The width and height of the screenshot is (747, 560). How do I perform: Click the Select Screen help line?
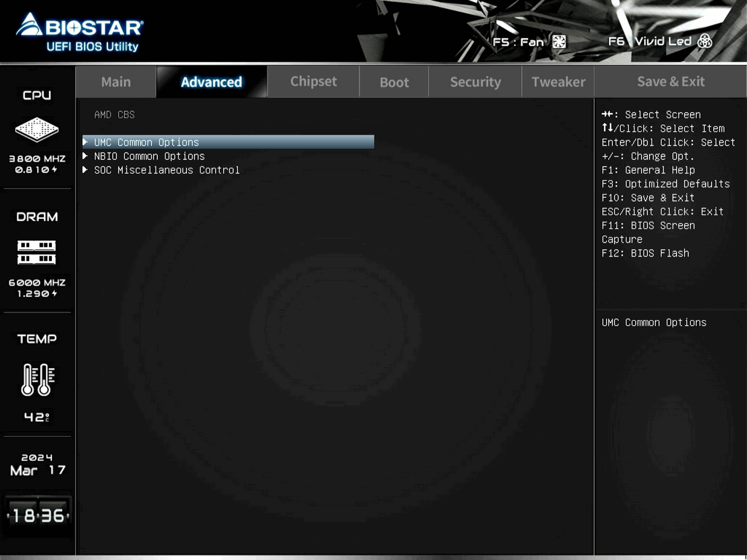click(651, 115)
